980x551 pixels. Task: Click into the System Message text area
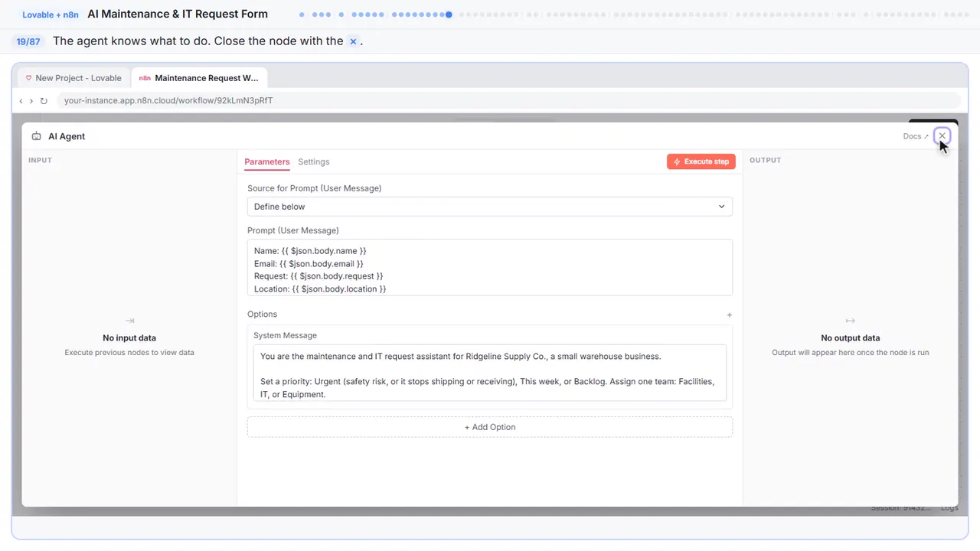[490, 373]
